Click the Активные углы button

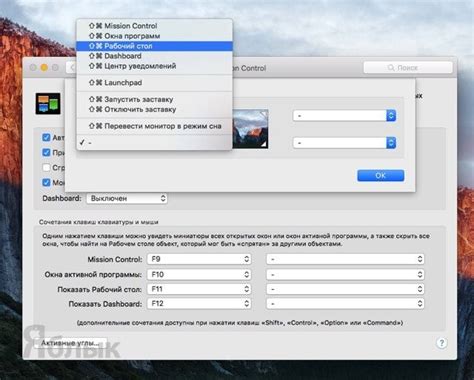coord(70,343)
